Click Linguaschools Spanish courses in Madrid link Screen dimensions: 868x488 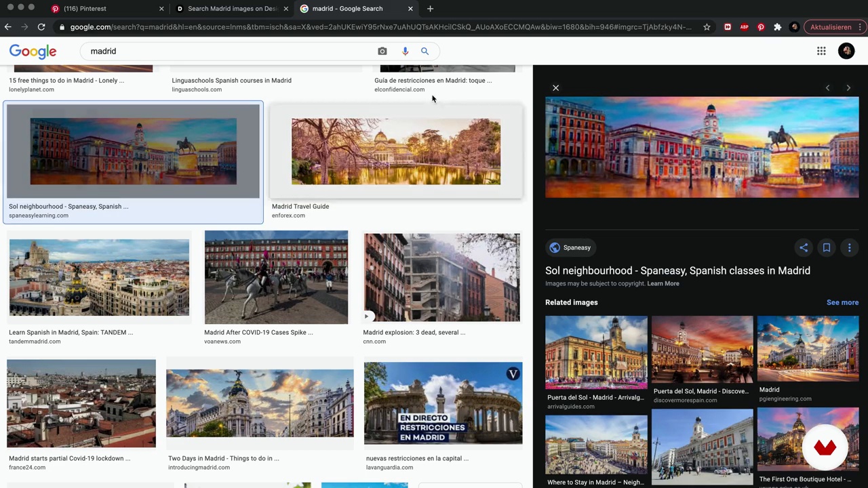(x=231, y=80)
